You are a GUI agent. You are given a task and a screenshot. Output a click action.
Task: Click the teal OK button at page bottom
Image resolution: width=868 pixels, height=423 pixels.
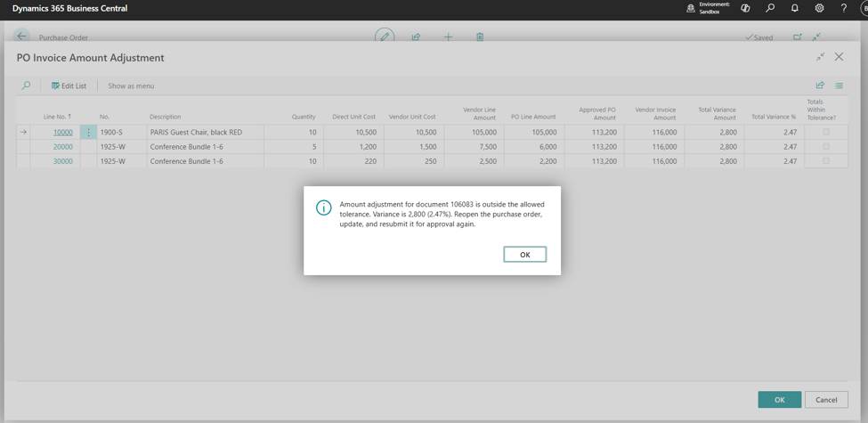click(780, 400)
